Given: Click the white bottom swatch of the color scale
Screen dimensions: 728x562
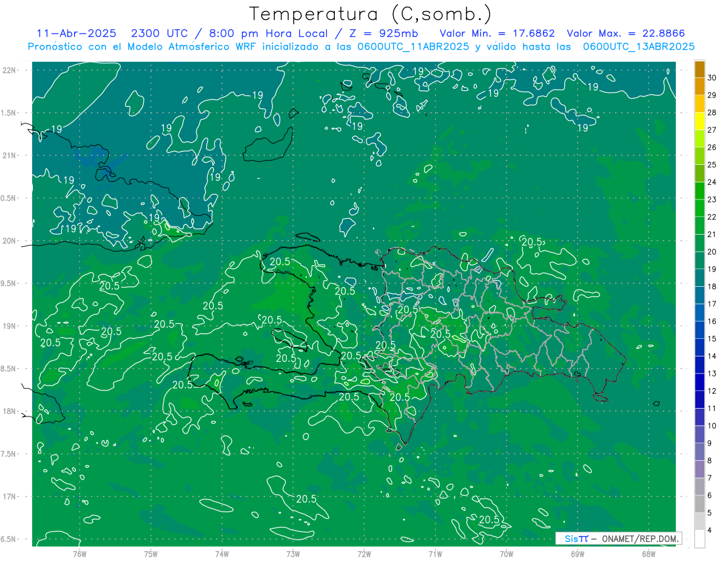Looking at the screenshot, I should [699, 539].
